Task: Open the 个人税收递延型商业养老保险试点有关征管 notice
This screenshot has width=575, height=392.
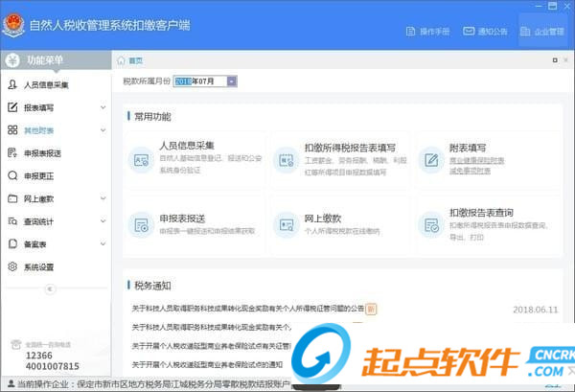Action: tap(211, 346)
